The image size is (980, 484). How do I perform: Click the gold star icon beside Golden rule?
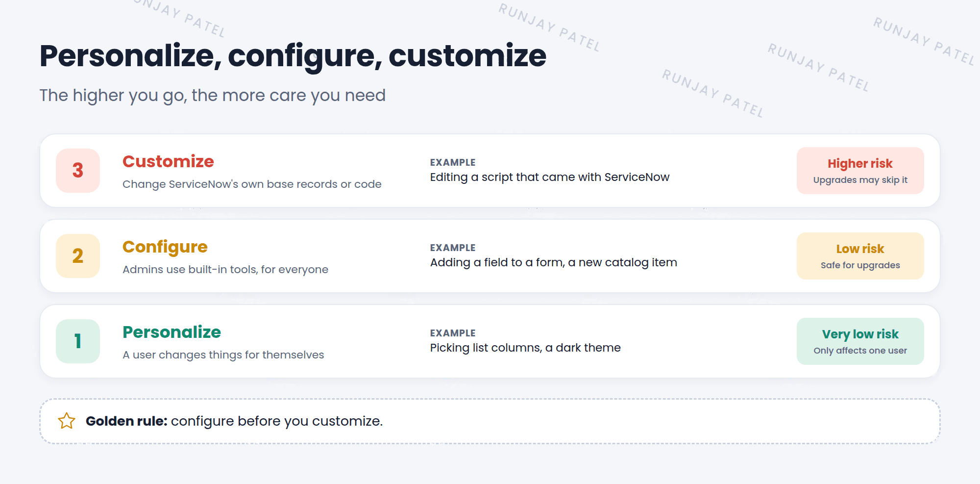(67, 421)
